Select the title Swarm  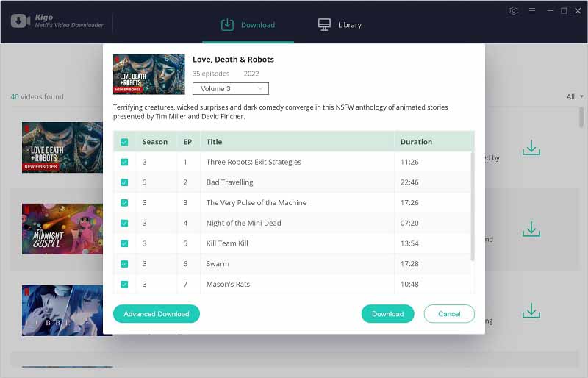[x=218, y=264]
